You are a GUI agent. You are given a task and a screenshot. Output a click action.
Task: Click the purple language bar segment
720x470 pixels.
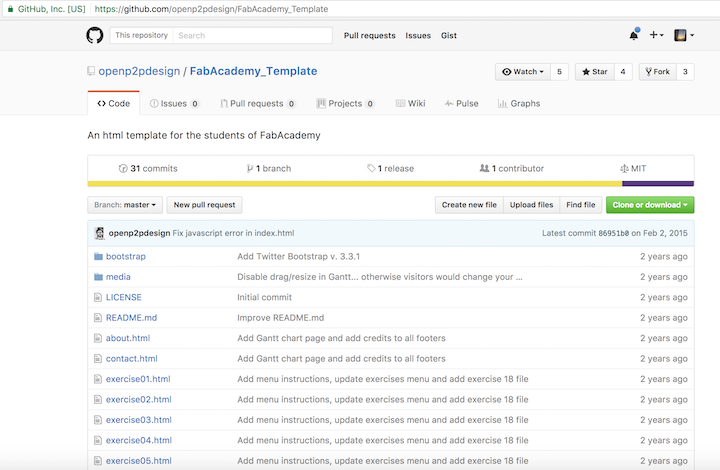click(658, 184)
